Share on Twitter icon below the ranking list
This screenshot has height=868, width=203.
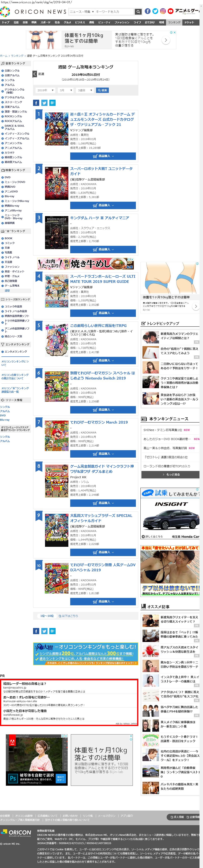pyautogui.click(x=44, y=631)
